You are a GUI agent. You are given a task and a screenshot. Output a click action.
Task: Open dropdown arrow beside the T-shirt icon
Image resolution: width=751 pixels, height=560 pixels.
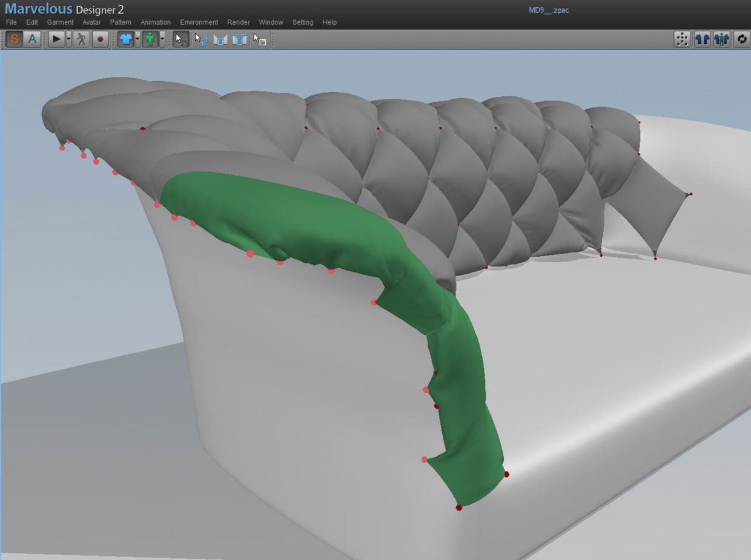pyautogui.click(x=137, y=39)
